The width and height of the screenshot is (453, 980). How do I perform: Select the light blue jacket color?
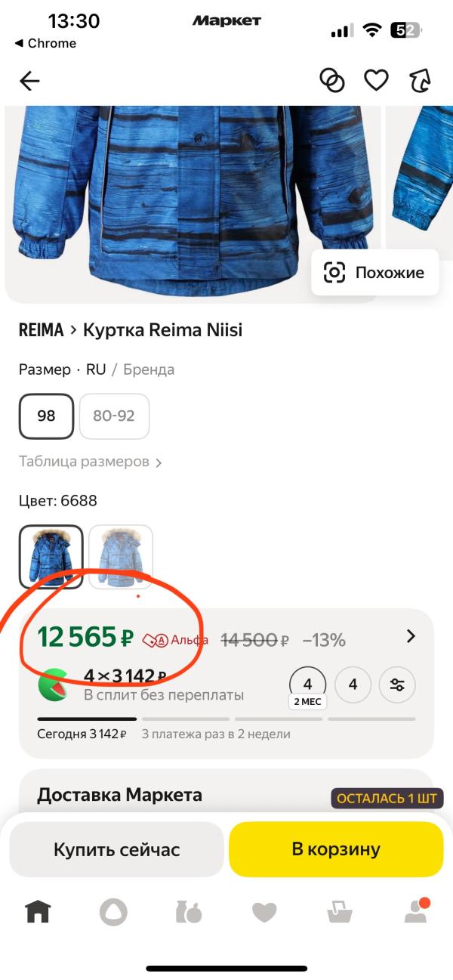point(121,557)
